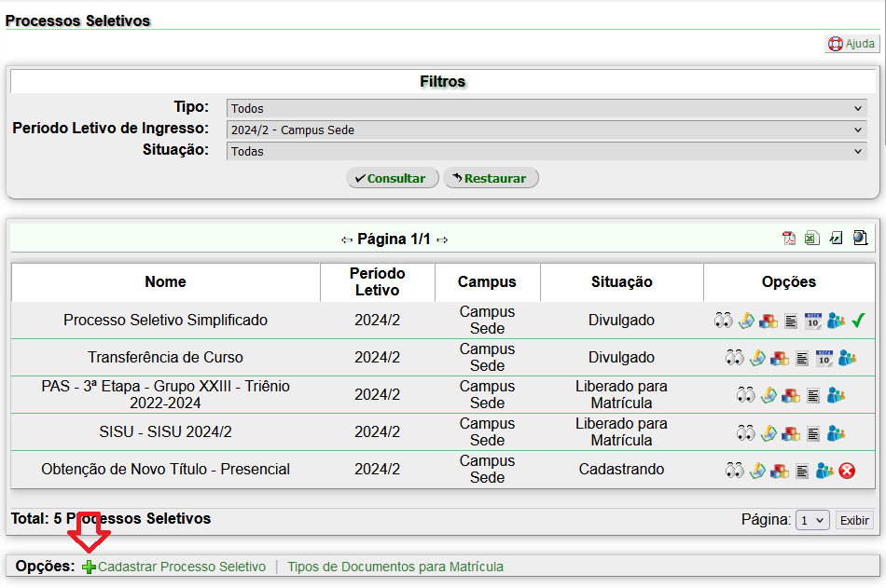This screenshot has width=886, height=588.
Task: Click the web page export icon
Action: (x=859, y=239)
